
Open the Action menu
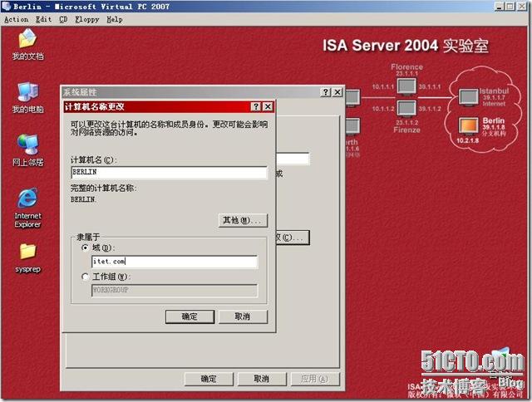(17, 20)
